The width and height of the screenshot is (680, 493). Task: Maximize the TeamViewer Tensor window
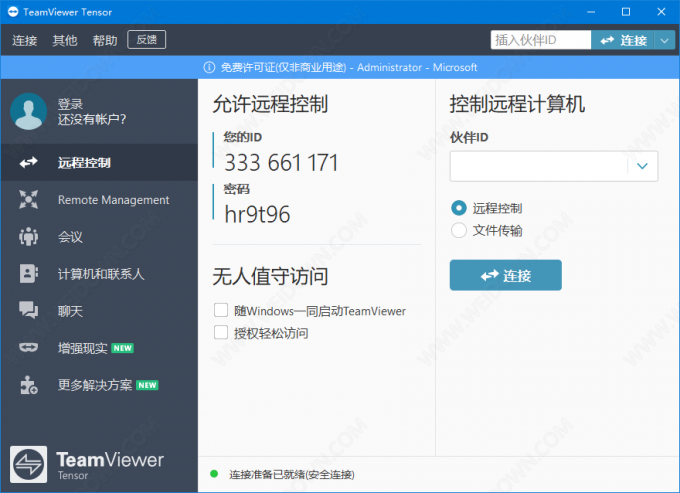626,12
